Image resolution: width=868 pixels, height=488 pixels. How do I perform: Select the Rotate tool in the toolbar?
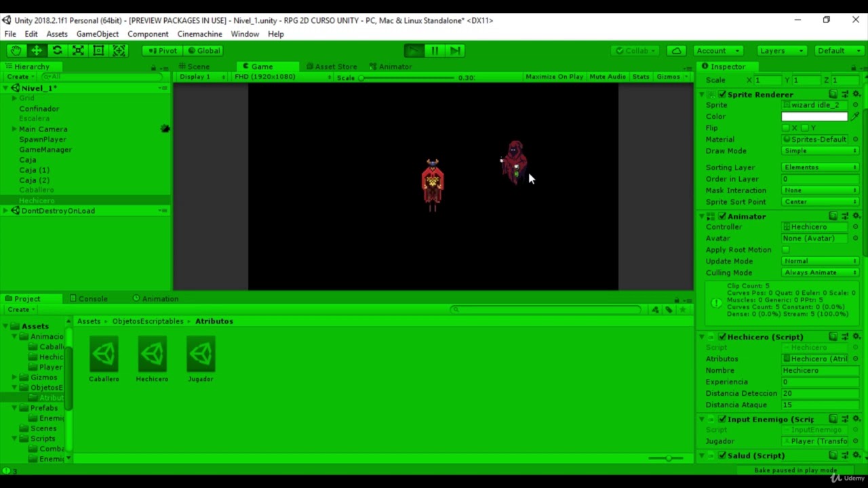[57, 50]
